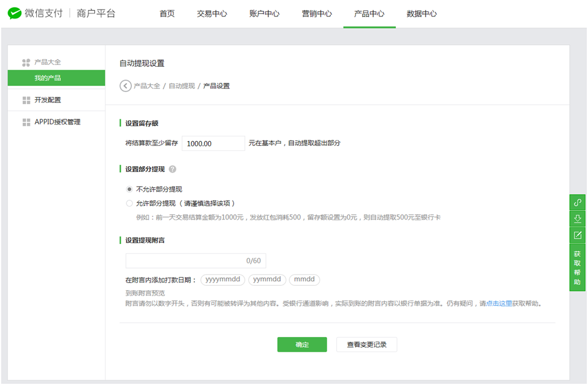The image size is (588, 385).
Task: Click the APPID授权管理 grid icon
Action: [26, 122]
